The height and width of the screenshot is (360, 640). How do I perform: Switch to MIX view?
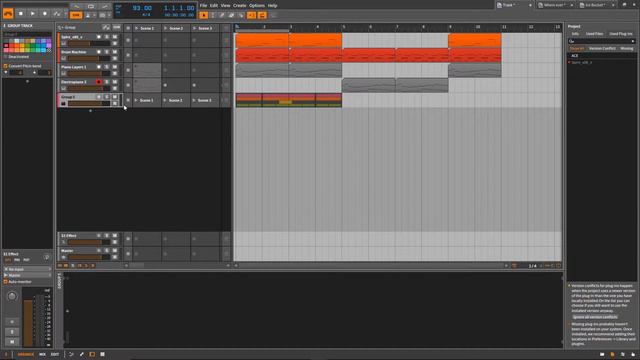coord(42,354)
